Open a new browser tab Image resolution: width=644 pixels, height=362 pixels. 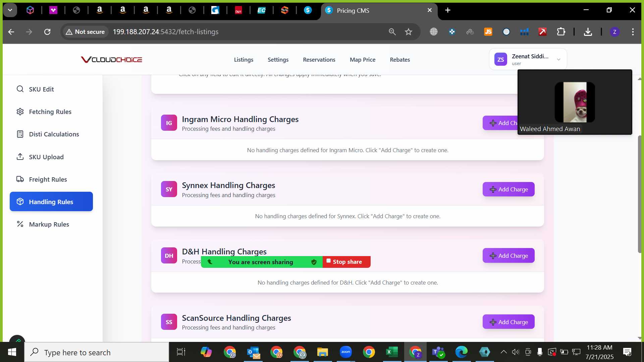pos(447,10)
